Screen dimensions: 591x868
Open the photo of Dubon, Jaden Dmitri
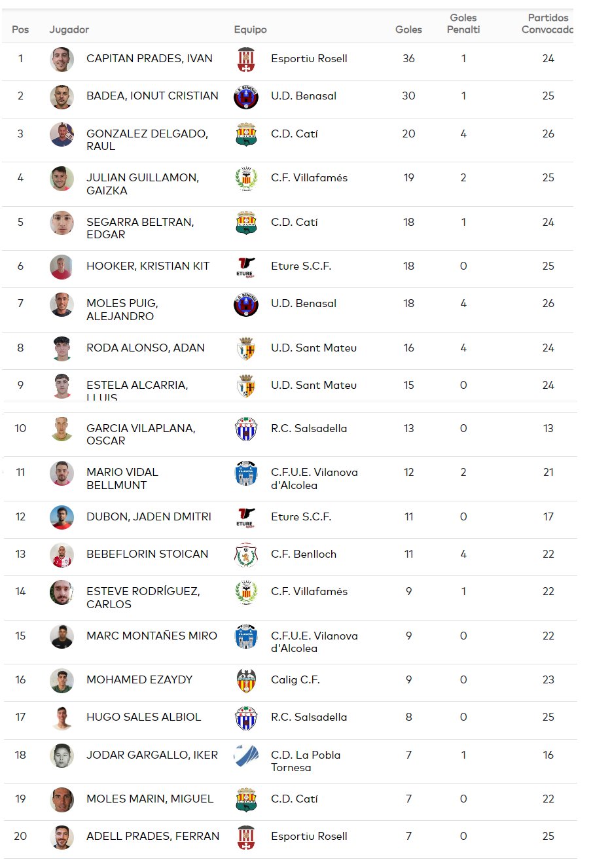[x=62, y=517]
